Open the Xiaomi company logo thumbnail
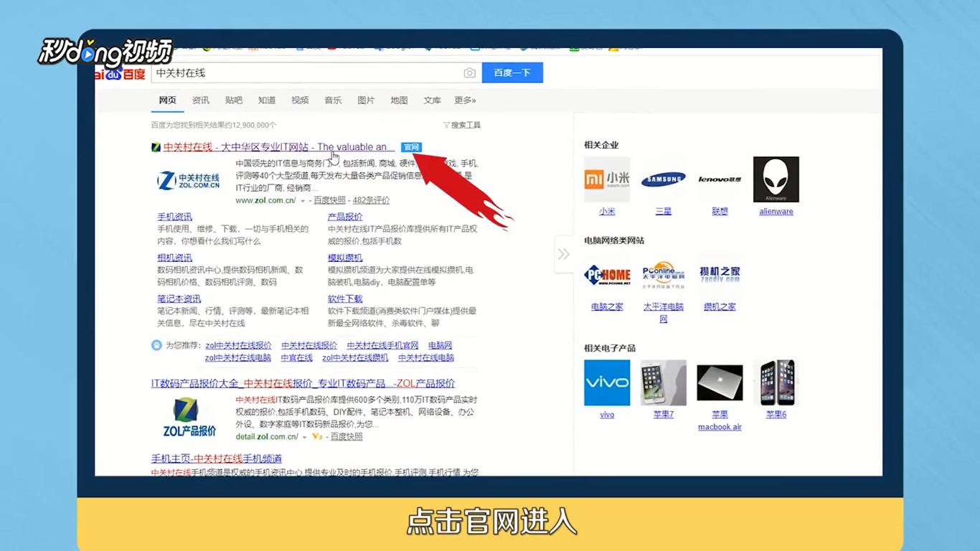 click(607, 179)
